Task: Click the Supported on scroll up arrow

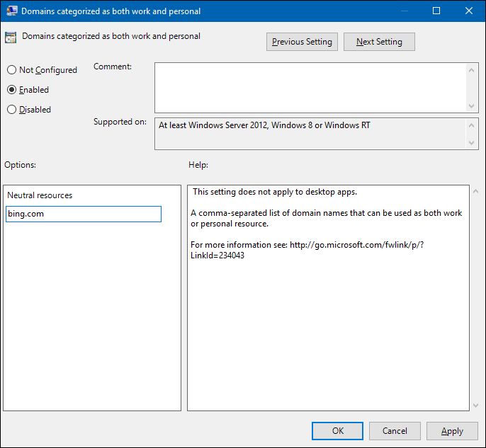Action: pos(473,125)
